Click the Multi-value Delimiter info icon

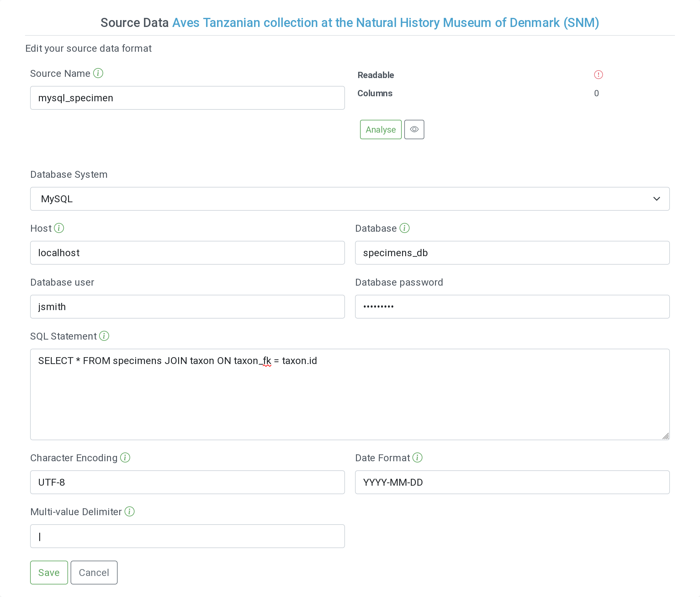pyautogui.click(x=130, y=512)
